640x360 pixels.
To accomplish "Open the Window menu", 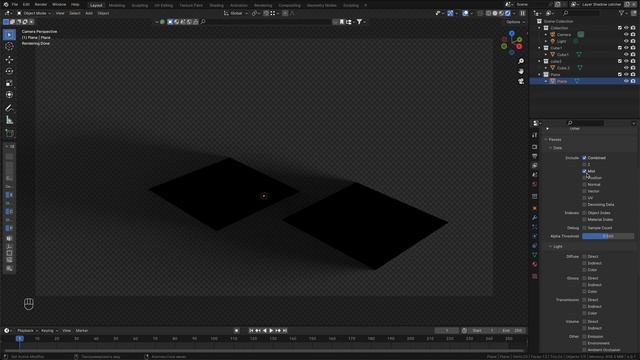I will tap(59, 4).
